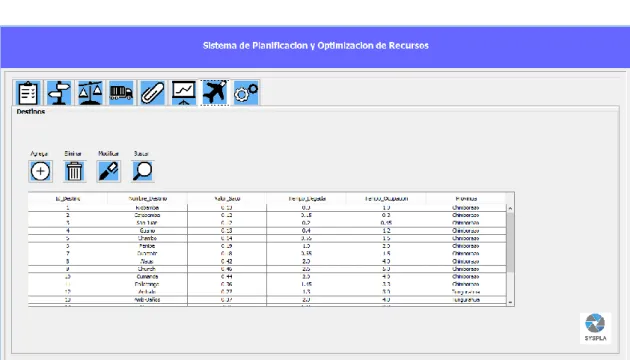Open the signpost routes tab
The image size is (630, 360).
tap(59, 93)
